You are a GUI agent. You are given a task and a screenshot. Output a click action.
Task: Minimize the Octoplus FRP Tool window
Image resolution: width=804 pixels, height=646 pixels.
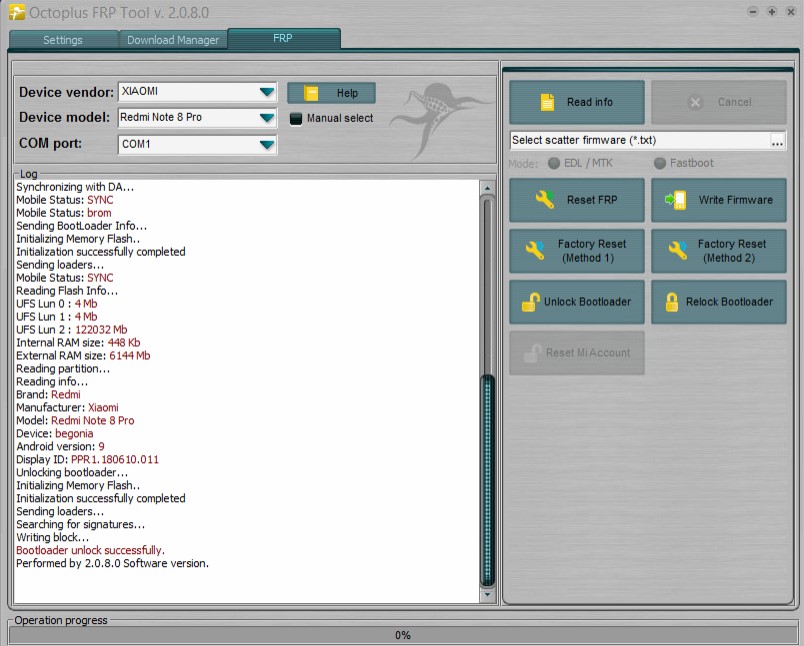753,11
